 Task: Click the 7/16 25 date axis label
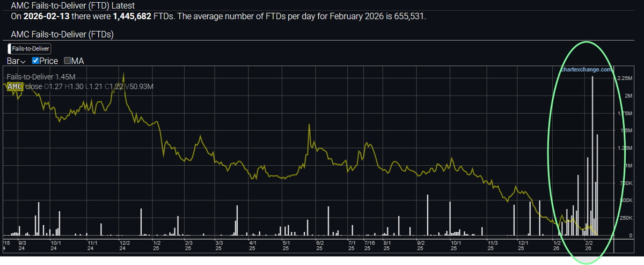[369, 245]
